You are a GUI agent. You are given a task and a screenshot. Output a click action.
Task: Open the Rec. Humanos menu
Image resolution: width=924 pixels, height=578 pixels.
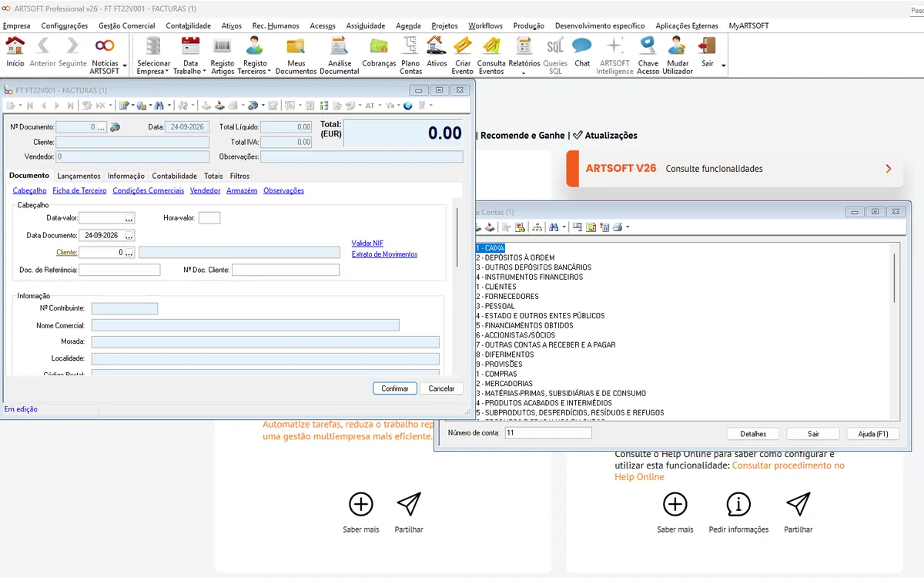coord(276,25)
